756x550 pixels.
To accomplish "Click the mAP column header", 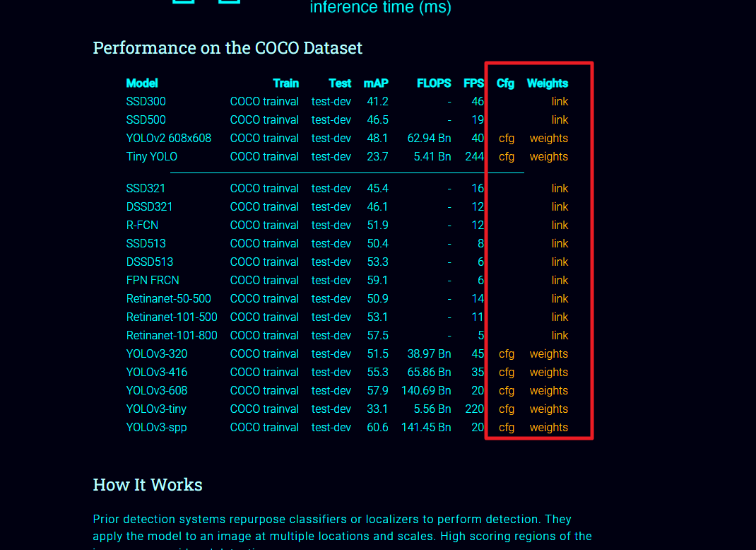I will 376,83.
